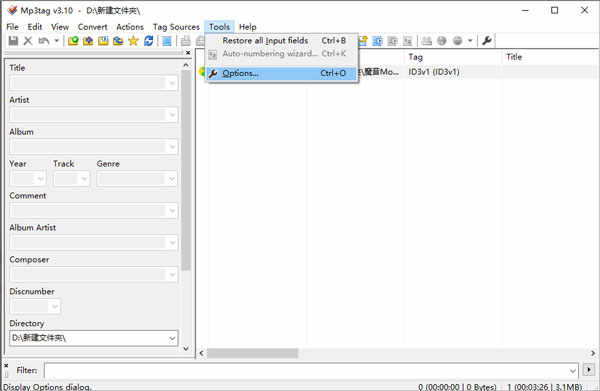Click the first gray globe tag source icon

click(442, 41)
